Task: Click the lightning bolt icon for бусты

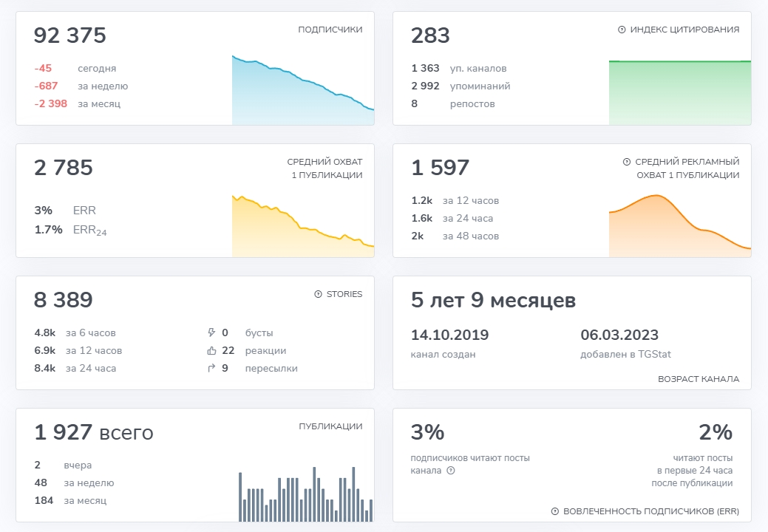Action: (x=212, y=333)
